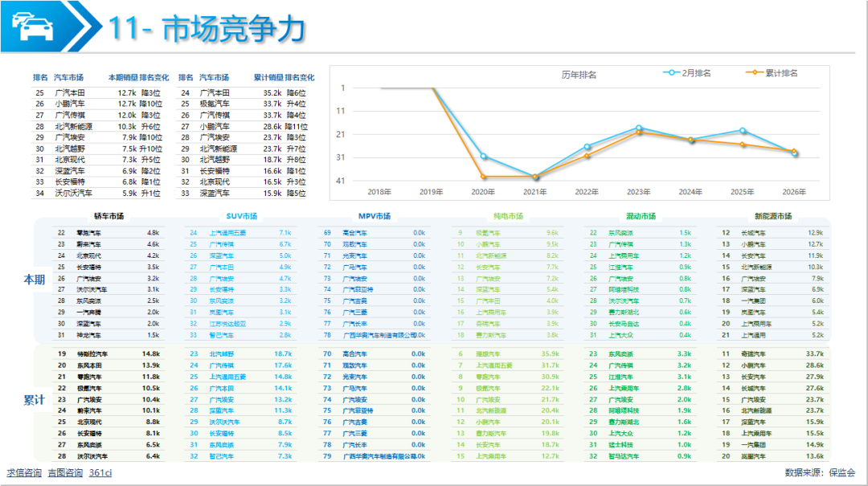868x486 pixels.
Task: Click the 本期销量 column header
Action: [122, 78]
